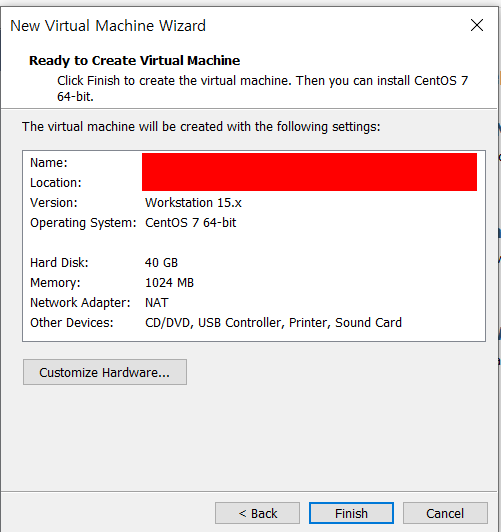Click the Other Devices: label
This screenshot has height=532, width=501.
[72, 323]
